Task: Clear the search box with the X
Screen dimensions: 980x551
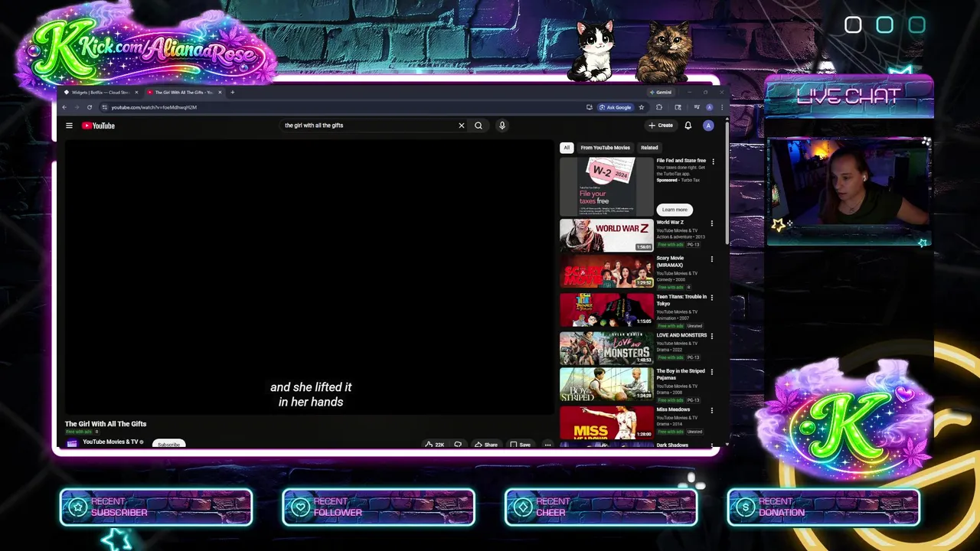Action: tap(461, 126)
